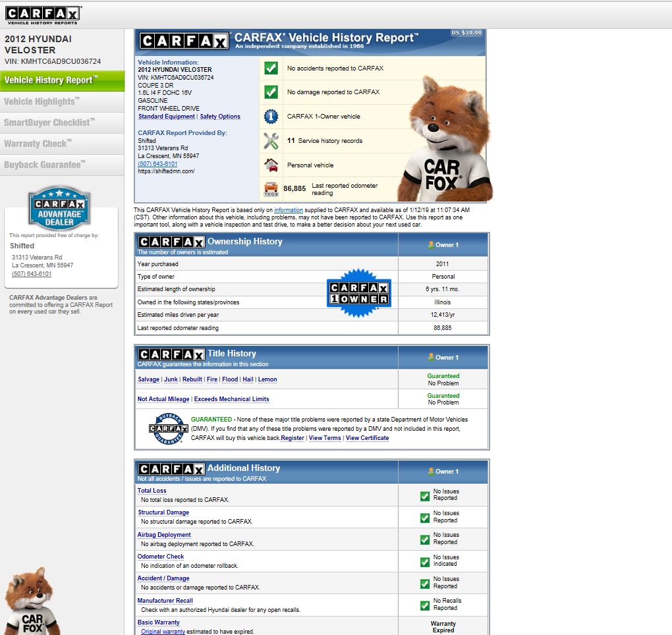This screenshot has width=672, height=635.
Task: Open the Airbag Deployment link
Action: point(164,535)
